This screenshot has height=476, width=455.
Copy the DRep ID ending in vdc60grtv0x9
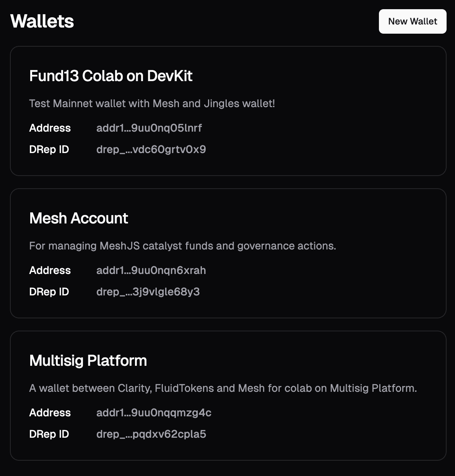click(151, 149)
